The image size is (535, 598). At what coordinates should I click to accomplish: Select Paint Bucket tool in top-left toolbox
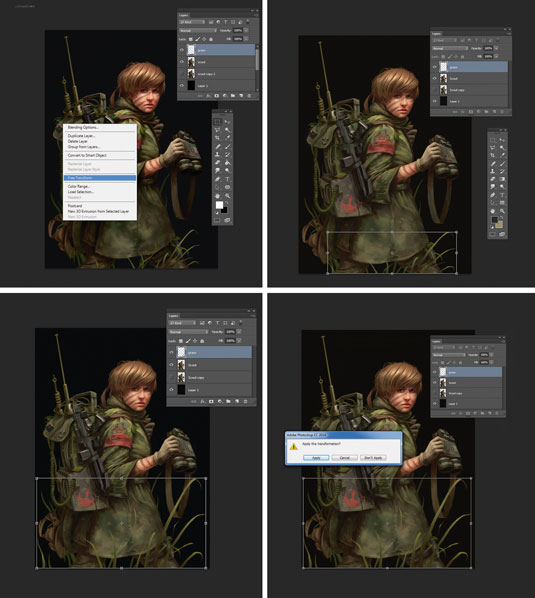[227, 162]
